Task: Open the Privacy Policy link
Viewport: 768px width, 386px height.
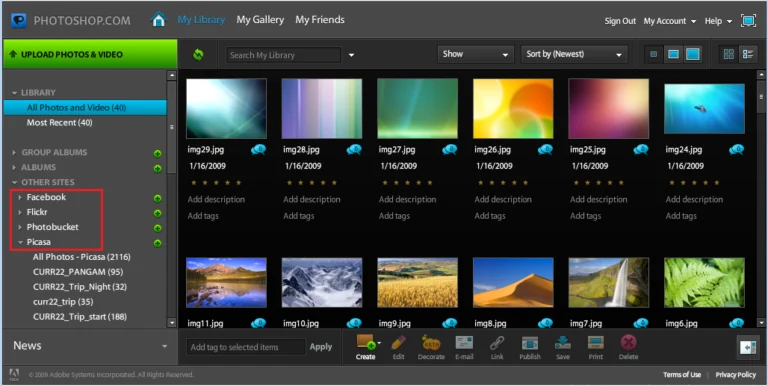Action: coord(736,375)
